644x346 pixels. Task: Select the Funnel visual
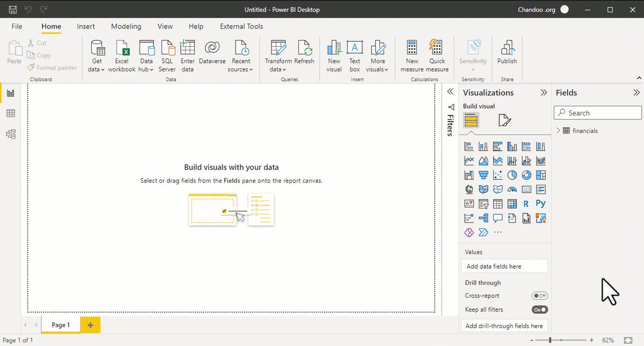pos(483,175)
